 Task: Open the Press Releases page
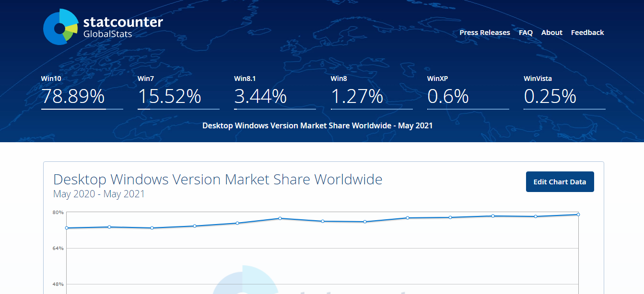click(x=485, y=33)
